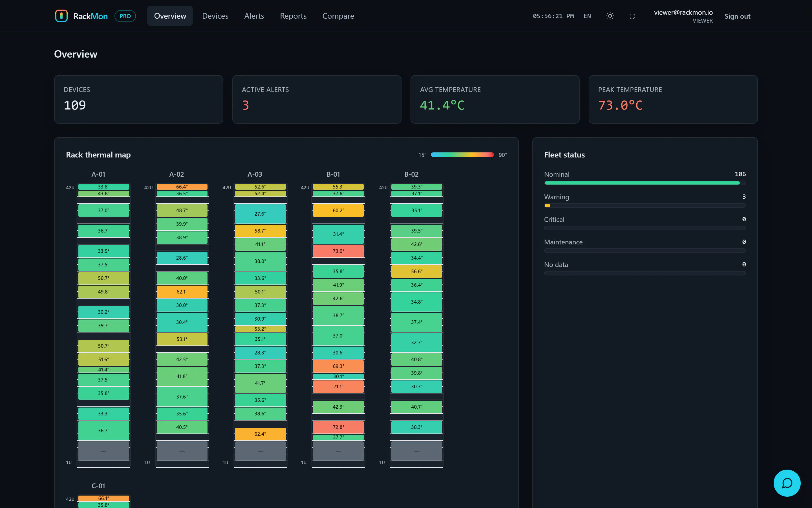Switch to the Overview tab
The width and height of the screenshot is (812, 508).
[x=170, y=16]
